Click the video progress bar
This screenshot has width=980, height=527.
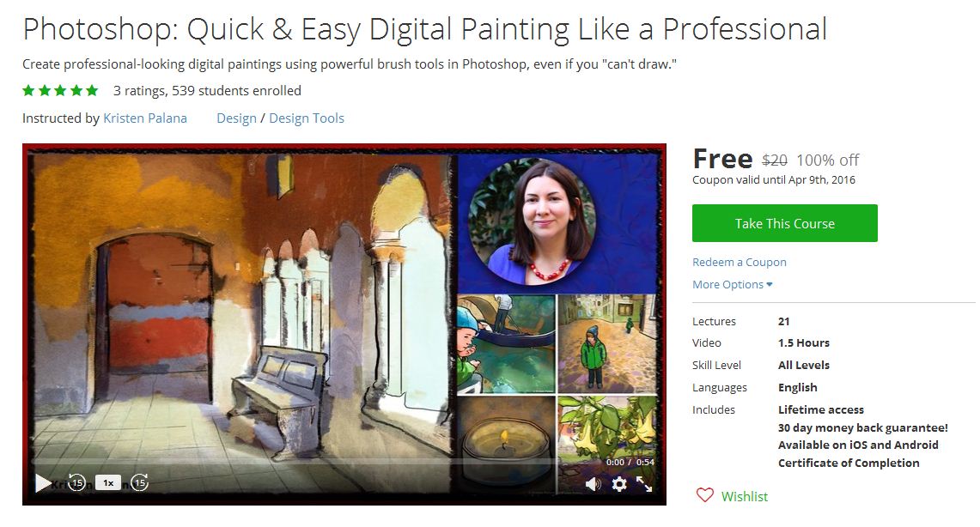point(295,463)
